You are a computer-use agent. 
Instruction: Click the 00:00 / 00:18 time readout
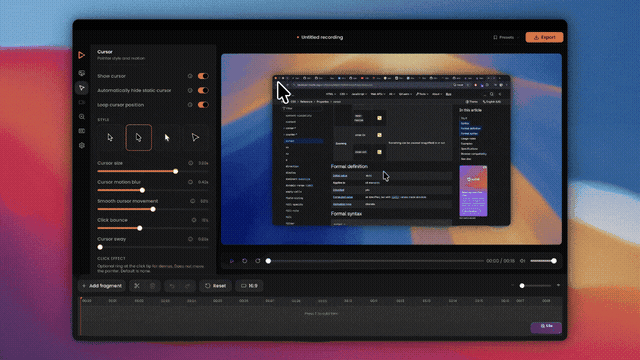coord(500,261)
